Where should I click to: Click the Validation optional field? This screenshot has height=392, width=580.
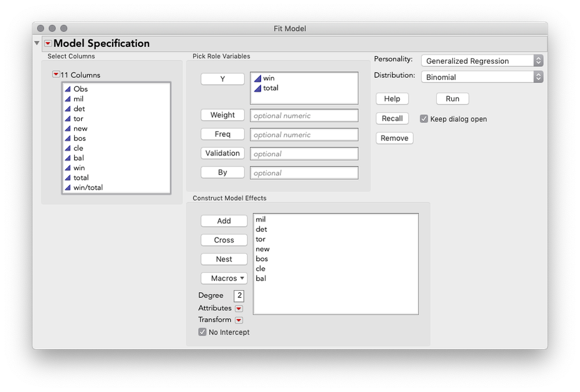(304, 154)
